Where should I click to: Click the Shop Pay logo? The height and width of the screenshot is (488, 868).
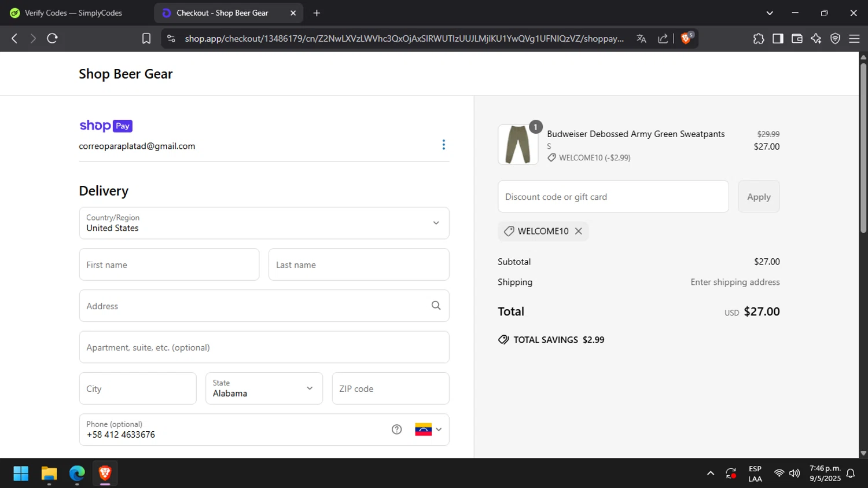[x=106, y=126]
